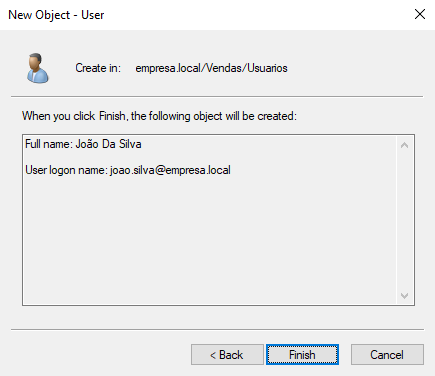The image size is (435, 376).
Task: Go back with the < Back button
Action: 227,355
